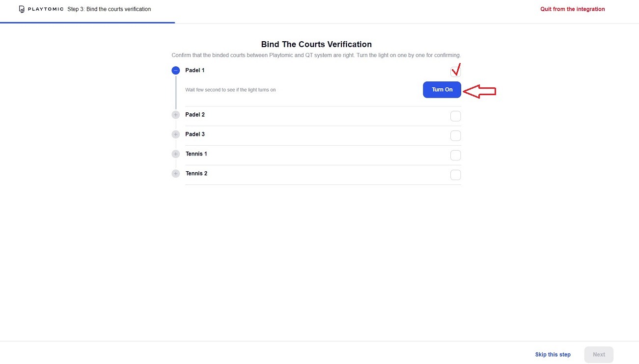
Task: Tick the Tennis 2 checkbox
Action: point(455,175)
